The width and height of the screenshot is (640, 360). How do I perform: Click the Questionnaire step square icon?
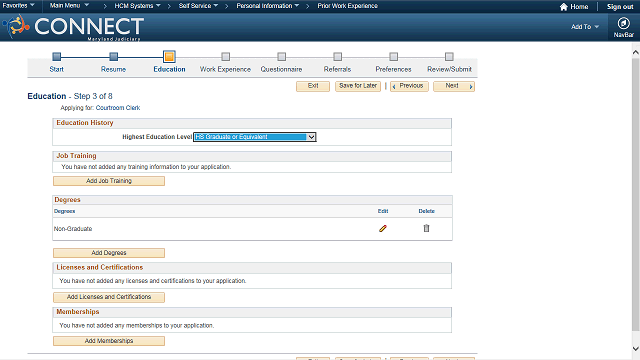282,56
